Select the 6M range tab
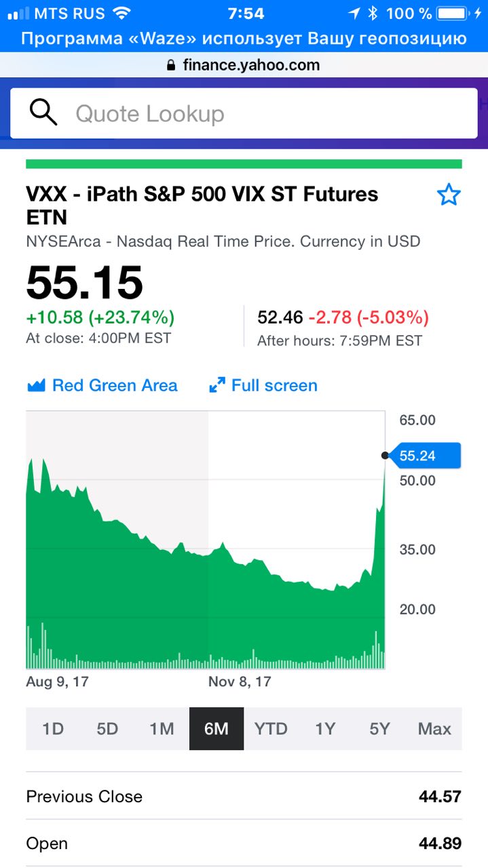 [217, 729]
